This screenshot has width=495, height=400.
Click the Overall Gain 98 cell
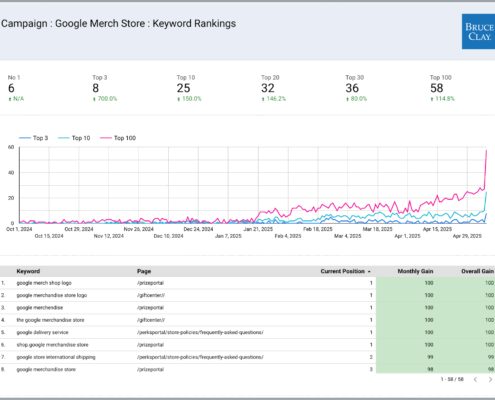pyautogui.click(x=491, y=369)
